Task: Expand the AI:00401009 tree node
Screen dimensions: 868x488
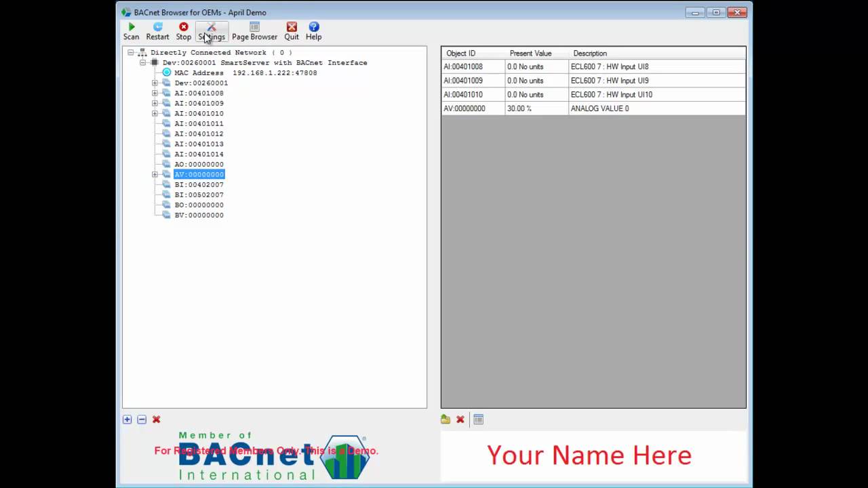Action: coord(155,103)
